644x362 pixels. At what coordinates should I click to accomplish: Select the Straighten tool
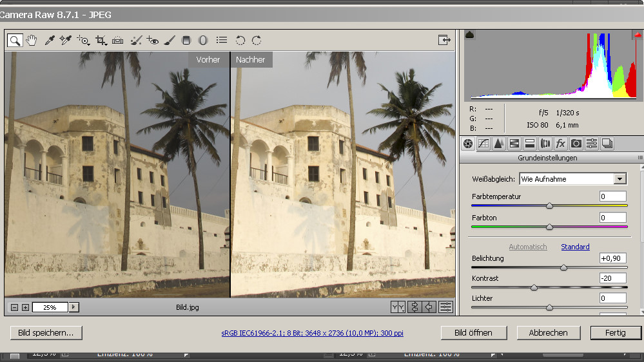coord(117,40)
